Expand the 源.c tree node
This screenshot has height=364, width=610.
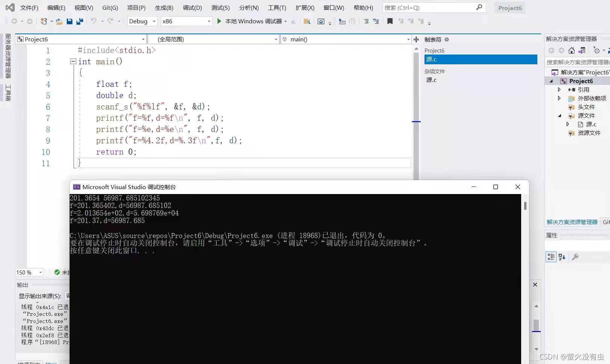coord(568,124)
